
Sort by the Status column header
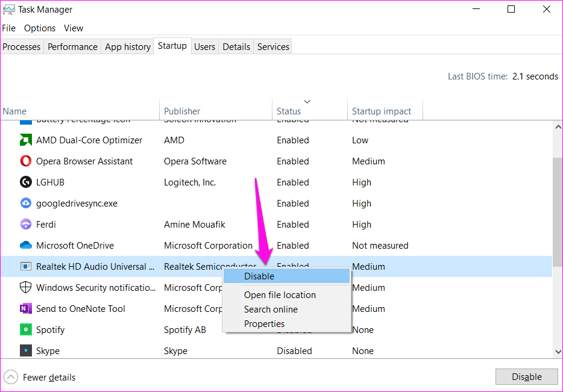pyautogui.click(x=310, y=110)
